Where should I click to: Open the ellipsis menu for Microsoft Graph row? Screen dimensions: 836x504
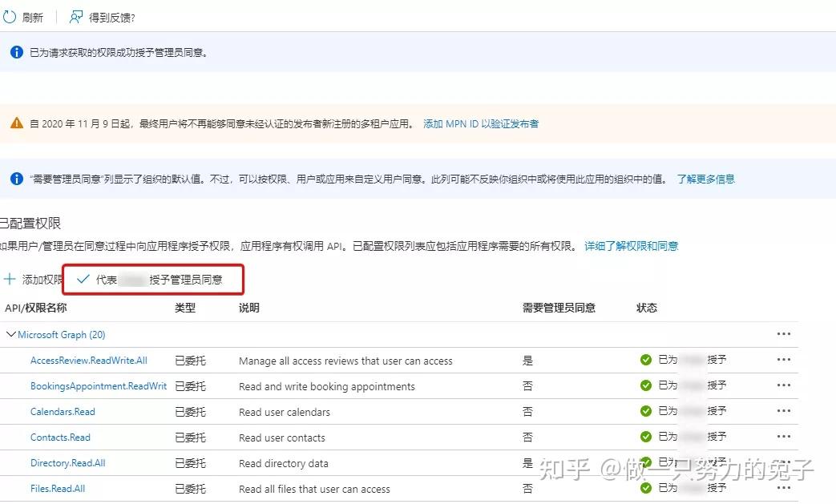click(x=783, y=334)
